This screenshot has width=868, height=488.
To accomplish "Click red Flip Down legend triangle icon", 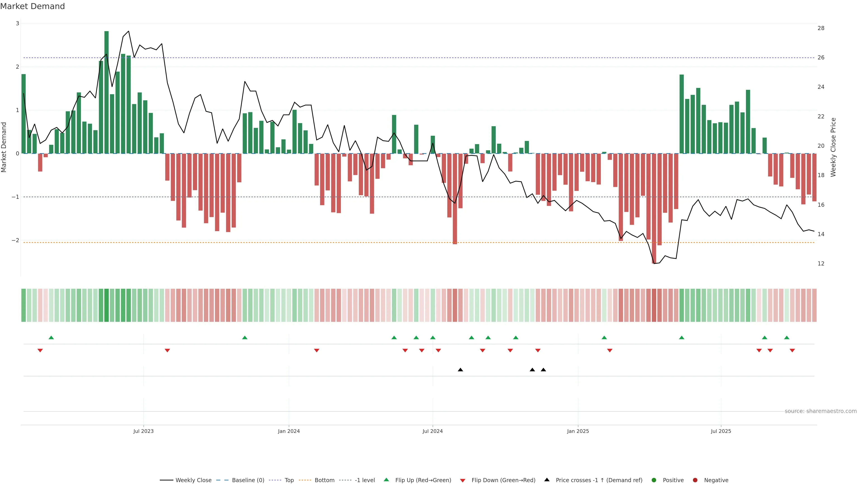I will click(463, 481).
